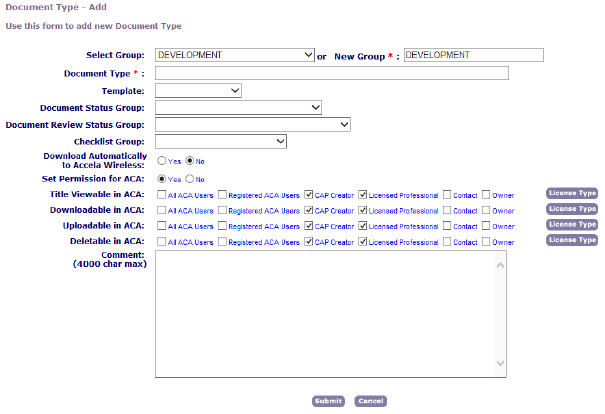Screen dimensions: 605x414
Task: Expand the Template dropdown
Action: (x=198, y=91)
